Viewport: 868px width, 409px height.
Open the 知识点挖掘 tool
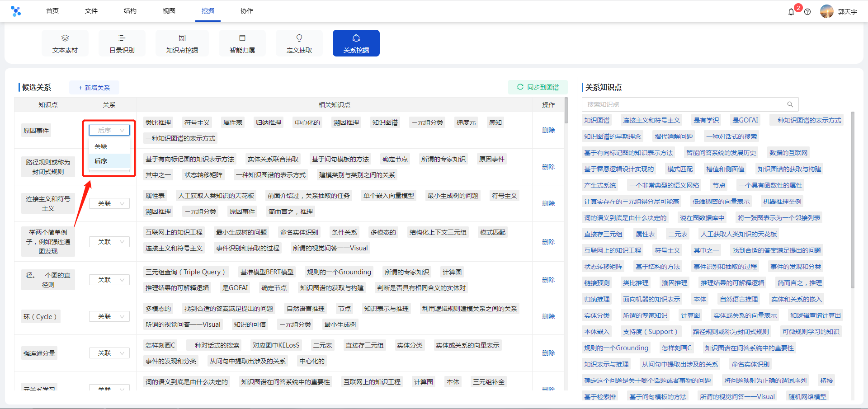pos(182,43)
